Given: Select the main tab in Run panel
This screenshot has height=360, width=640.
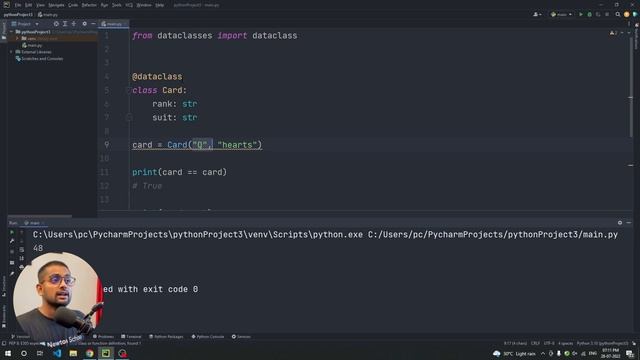Looking at the screenshot, I should (34, 223).
